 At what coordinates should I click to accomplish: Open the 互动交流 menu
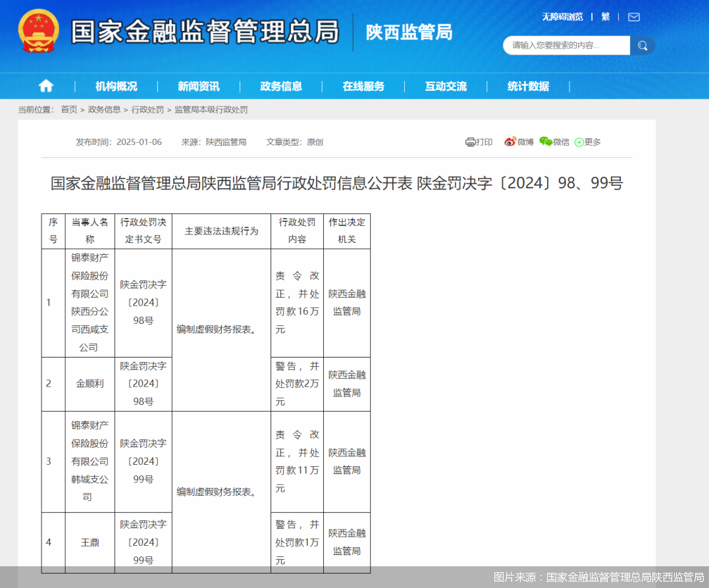(446, 86)
